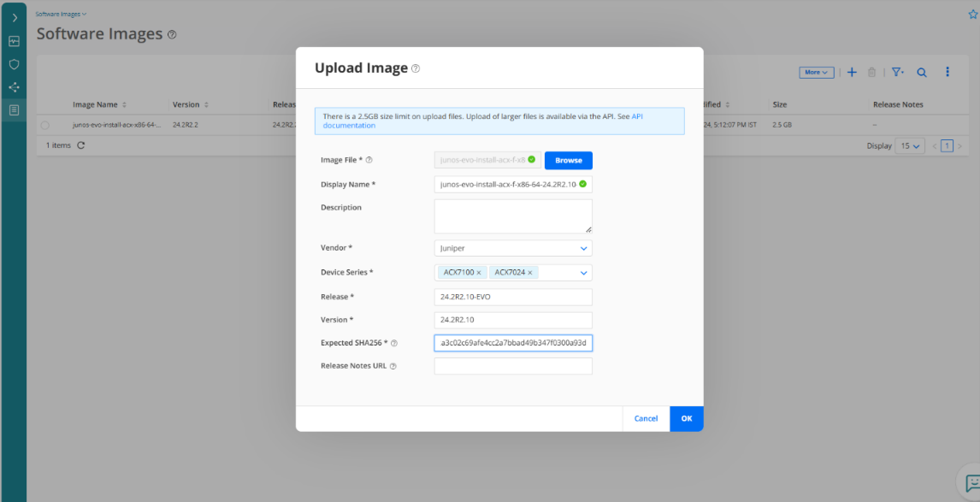Sort by the Image Name column header
This screenshot has width=980, height=502.
95,104
